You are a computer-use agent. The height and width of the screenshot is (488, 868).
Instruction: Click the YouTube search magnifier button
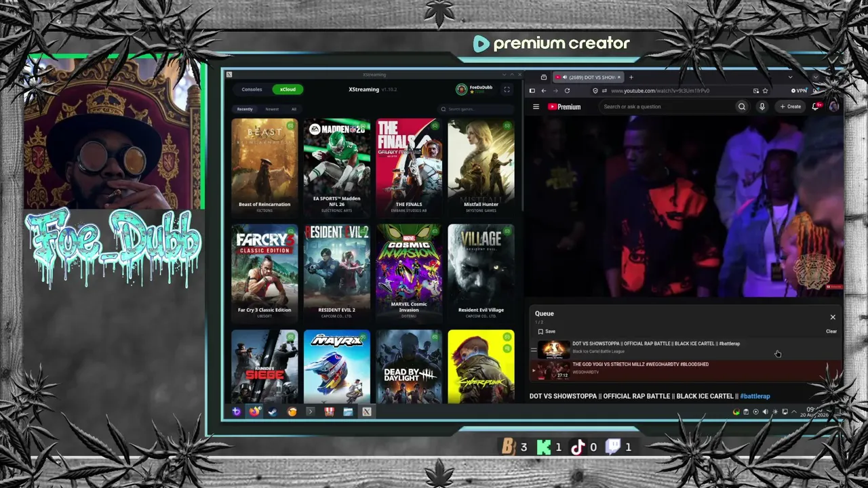coord(742,106)
